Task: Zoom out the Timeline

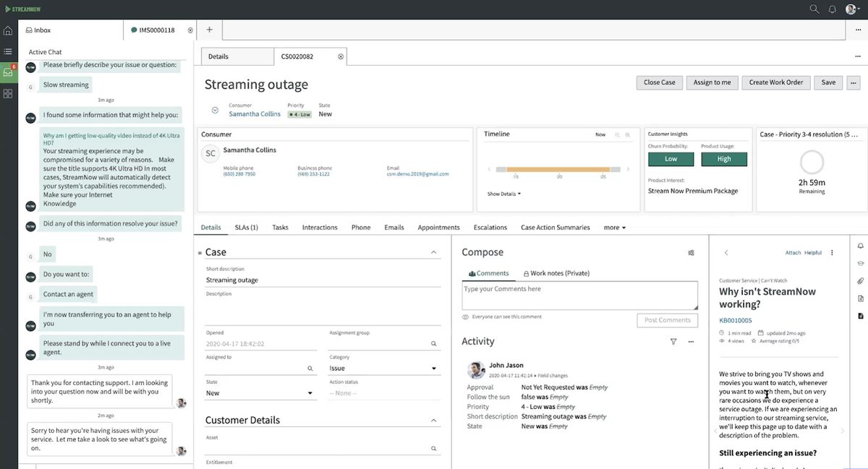Action: coord(618,134)
